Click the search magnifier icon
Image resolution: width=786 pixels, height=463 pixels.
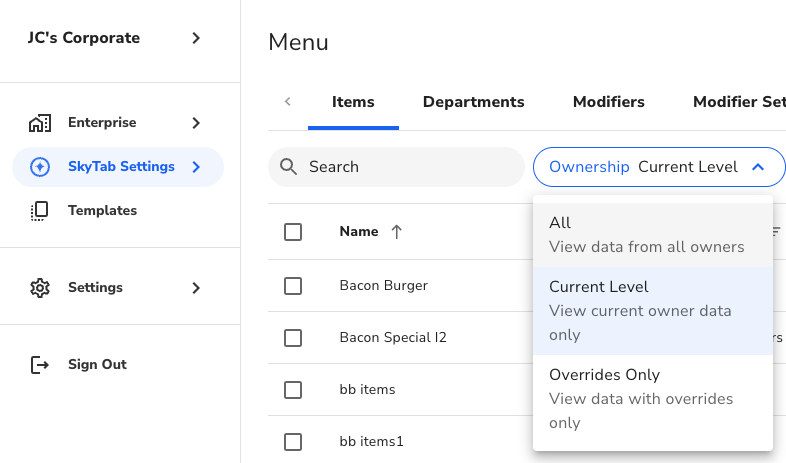289,167
